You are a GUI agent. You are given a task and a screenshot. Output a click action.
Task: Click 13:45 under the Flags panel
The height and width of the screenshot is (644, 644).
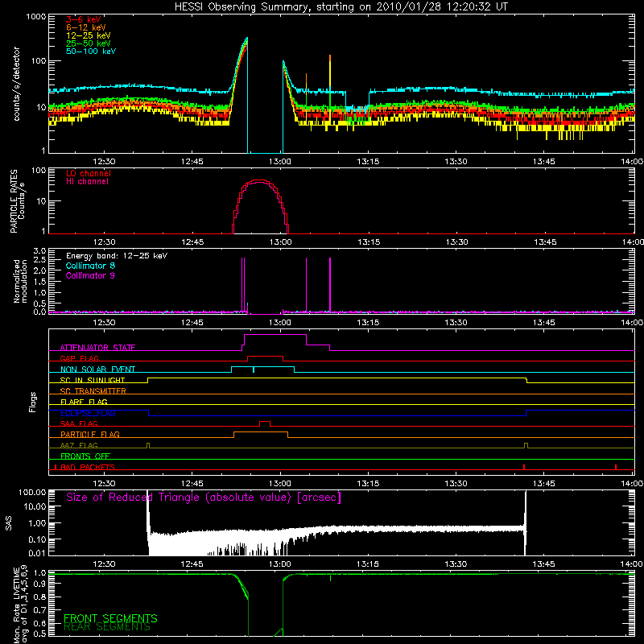[x=544, y=484]
